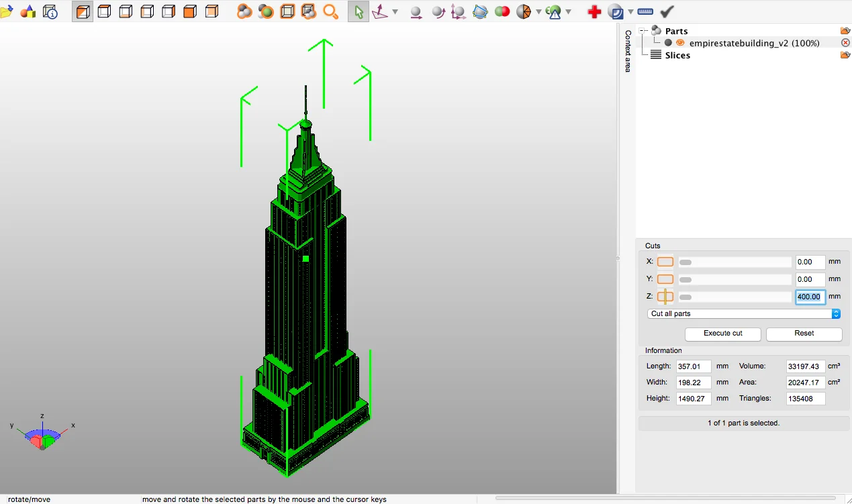
Task: Open dropdown arrow next to blue square icon
Action: point(630,11)
